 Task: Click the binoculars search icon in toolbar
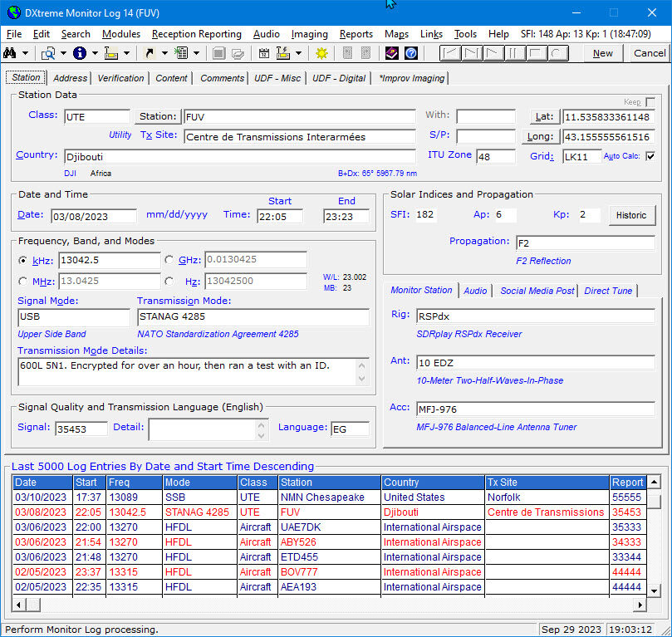(11, 53)
